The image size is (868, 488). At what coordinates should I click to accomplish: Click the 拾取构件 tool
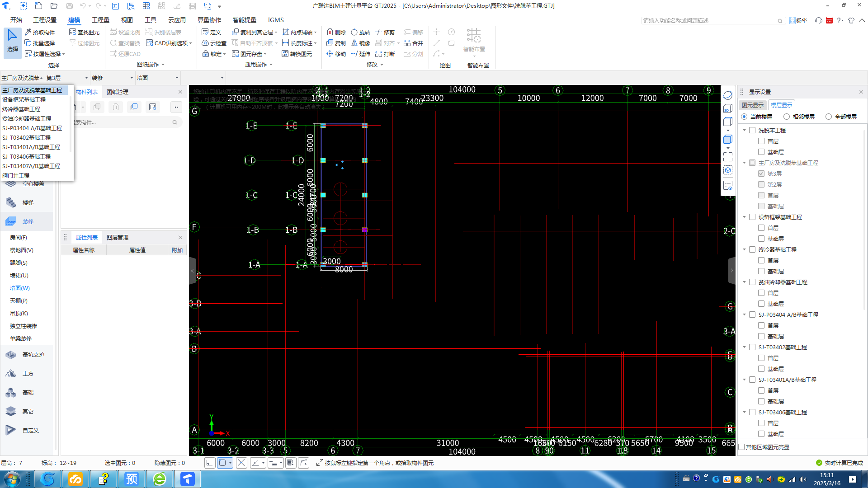click(x=40, y=32)
